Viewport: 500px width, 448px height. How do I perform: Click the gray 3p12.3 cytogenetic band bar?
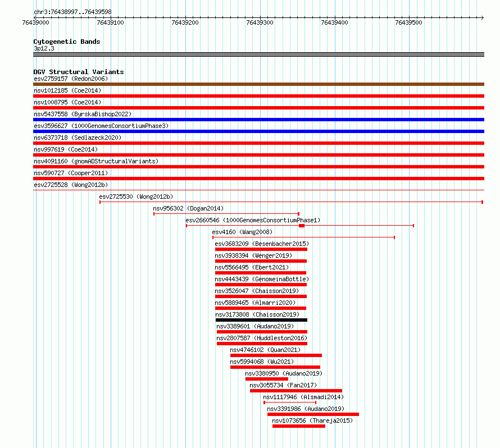[258, 54]
